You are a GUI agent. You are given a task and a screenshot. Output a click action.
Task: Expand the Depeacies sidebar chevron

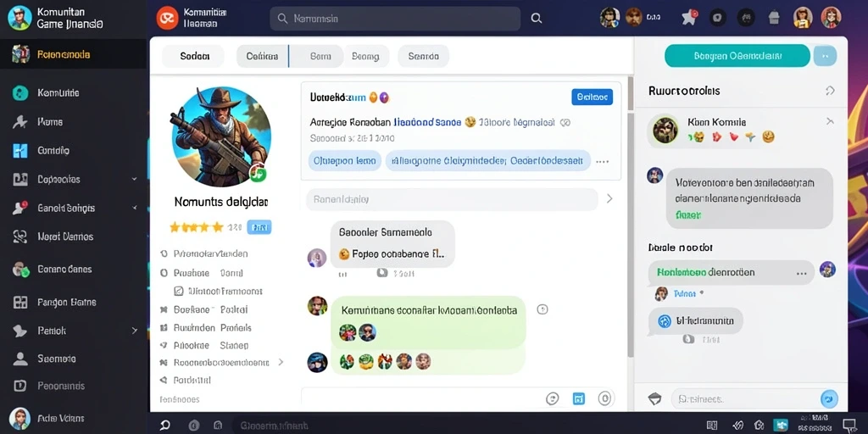[x=134, y=180]
